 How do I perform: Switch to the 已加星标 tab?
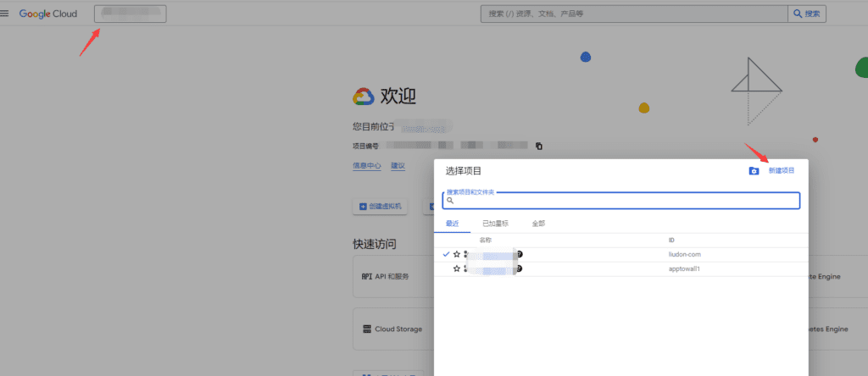495,224
